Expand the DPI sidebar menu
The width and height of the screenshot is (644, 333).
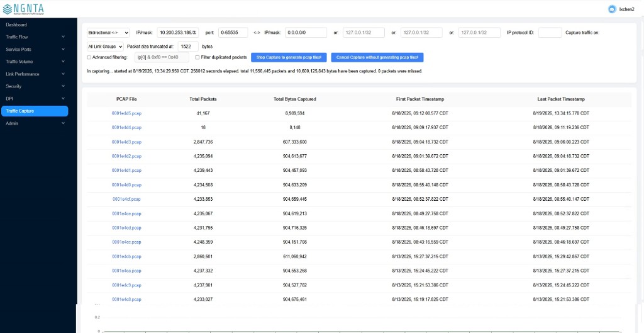[35, 99]
